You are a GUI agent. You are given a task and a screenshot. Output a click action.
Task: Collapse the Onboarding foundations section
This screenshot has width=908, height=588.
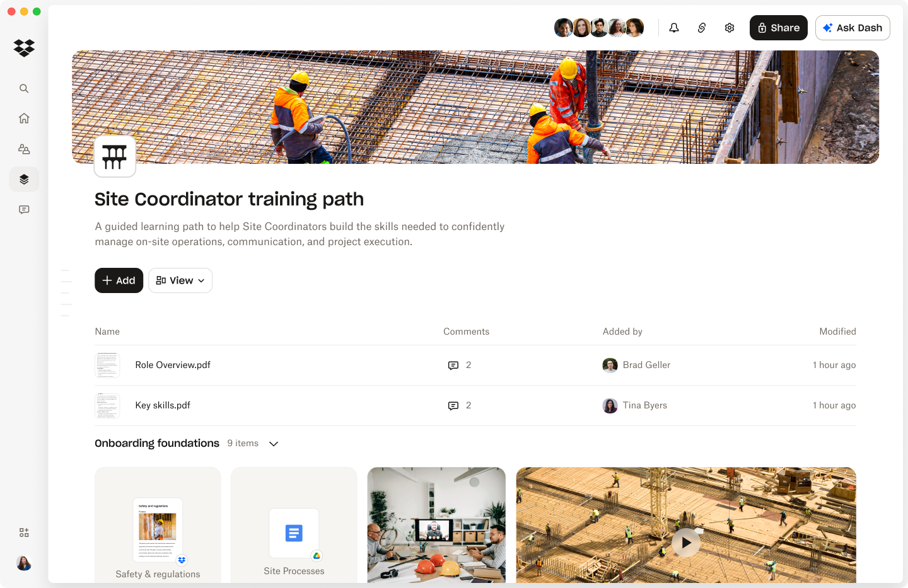pyautogui.click(x=274, y=444)
